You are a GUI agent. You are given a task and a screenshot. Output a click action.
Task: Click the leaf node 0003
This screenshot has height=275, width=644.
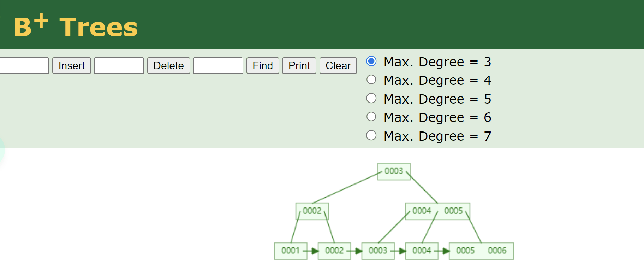click(378, 251)
